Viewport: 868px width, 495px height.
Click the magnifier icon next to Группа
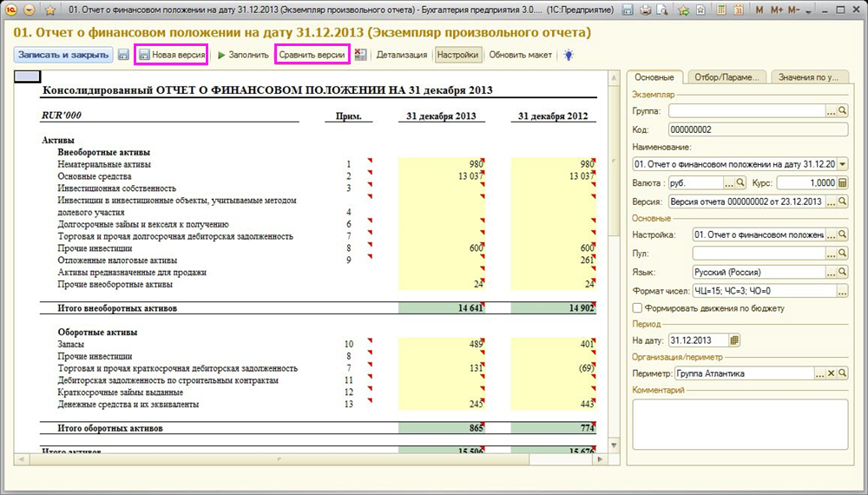point(842,111)
